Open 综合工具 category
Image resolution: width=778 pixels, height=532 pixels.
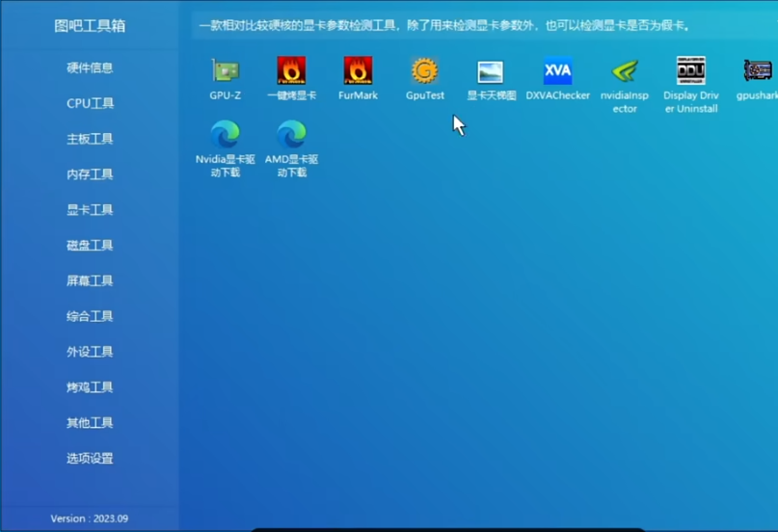point(90,316)
